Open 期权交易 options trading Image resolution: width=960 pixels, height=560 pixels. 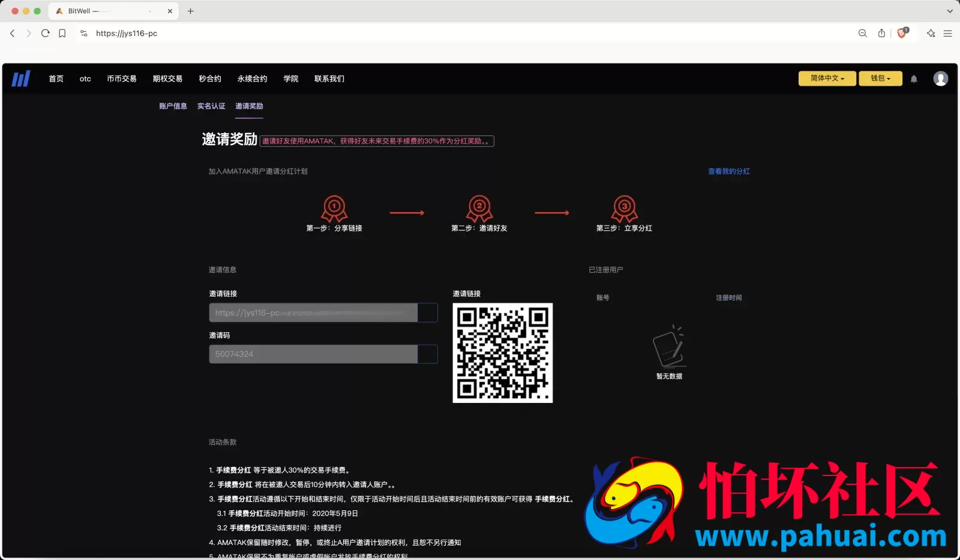(167, 79)
